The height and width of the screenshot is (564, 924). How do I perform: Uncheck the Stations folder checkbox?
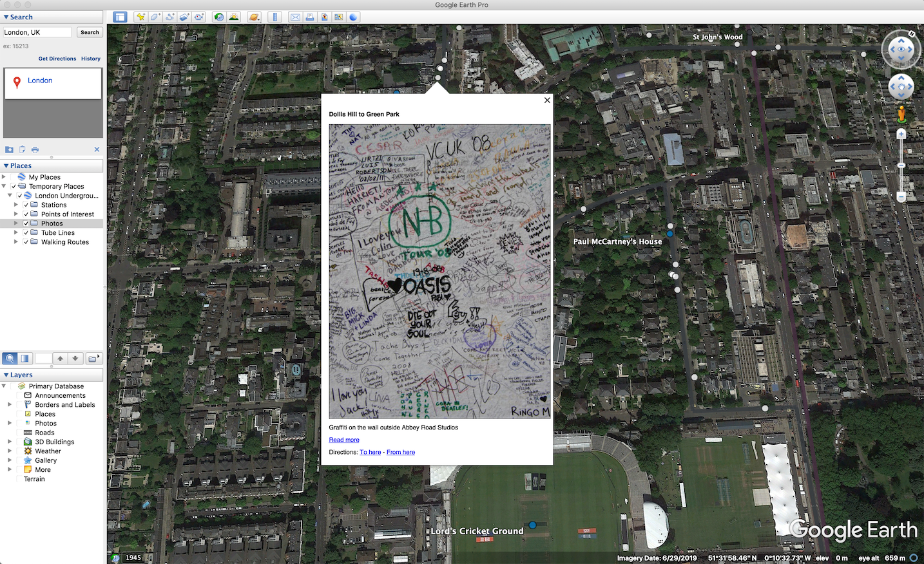pyautogui.click(x=26, y=205)
